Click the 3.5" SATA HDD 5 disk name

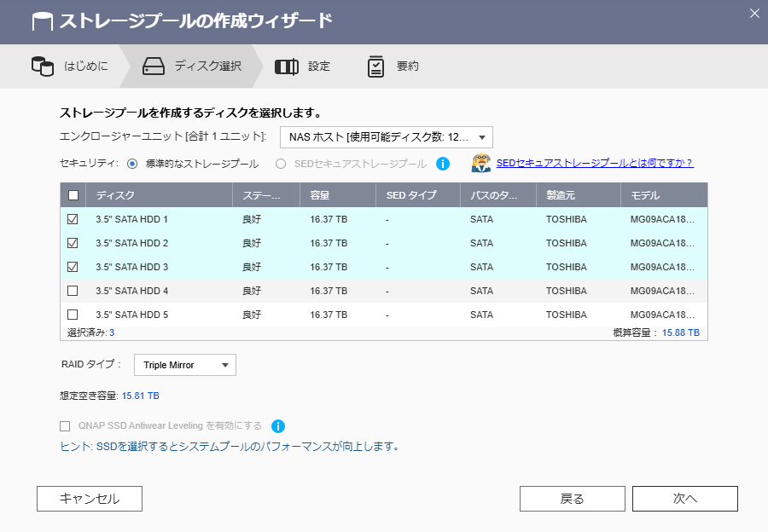coord(131,315)
